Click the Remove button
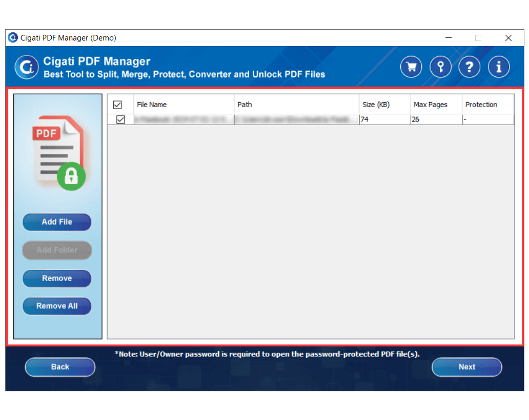 (x=57, y=278)
